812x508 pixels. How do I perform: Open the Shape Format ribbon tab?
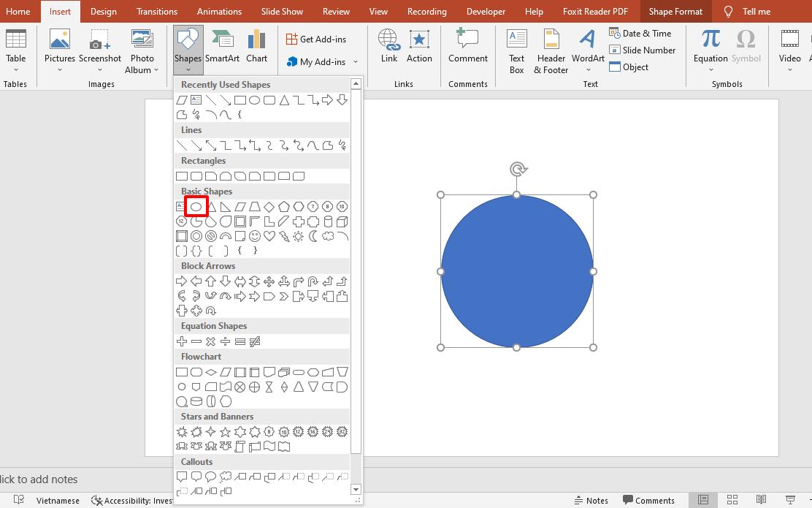click(675, 11)
